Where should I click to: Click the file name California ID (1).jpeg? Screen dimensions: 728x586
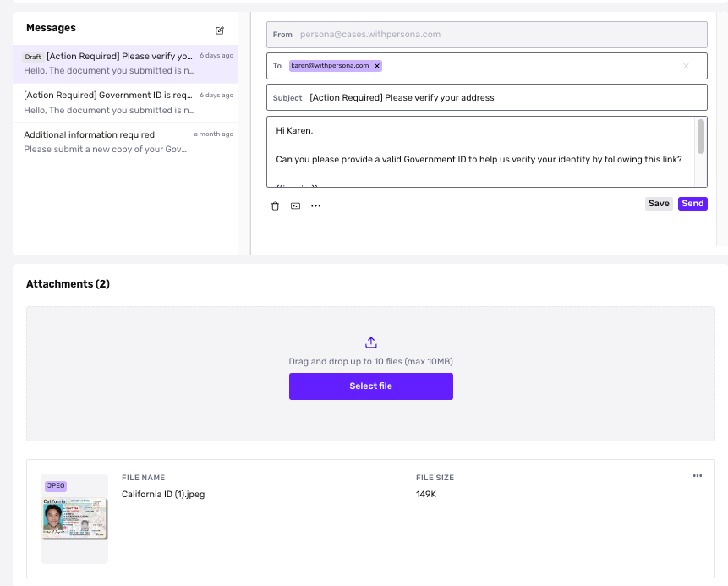point(163,494)
